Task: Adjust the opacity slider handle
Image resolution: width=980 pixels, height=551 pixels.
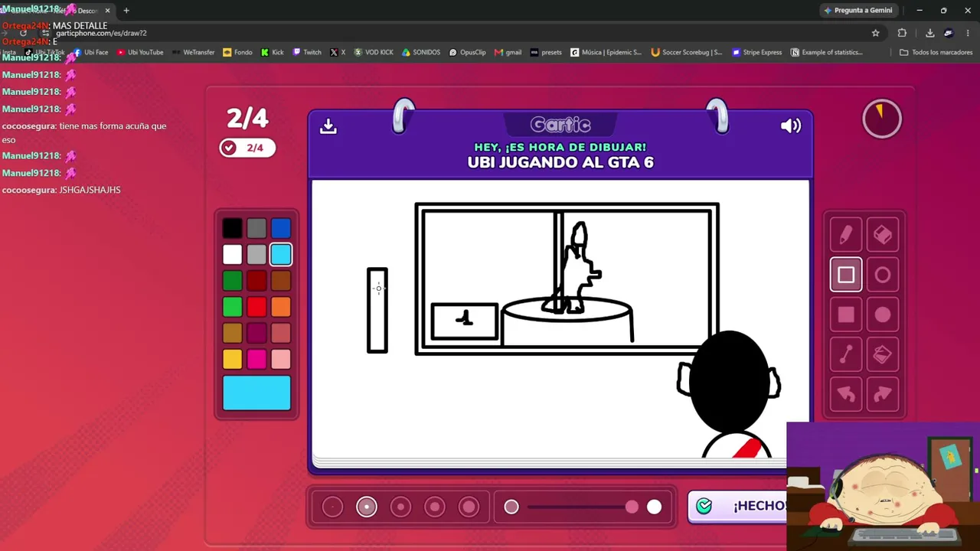Action: point(632,507)
